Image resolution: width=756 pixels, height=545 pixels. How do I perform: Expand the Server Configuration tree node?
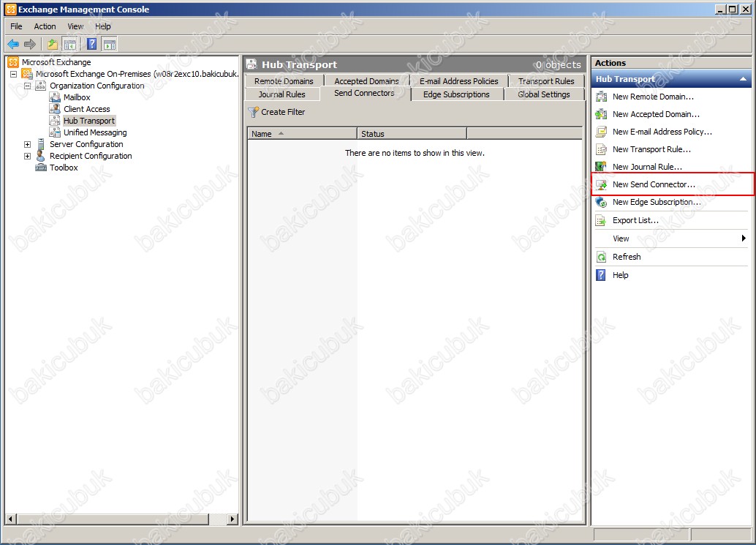pos(28,144)
